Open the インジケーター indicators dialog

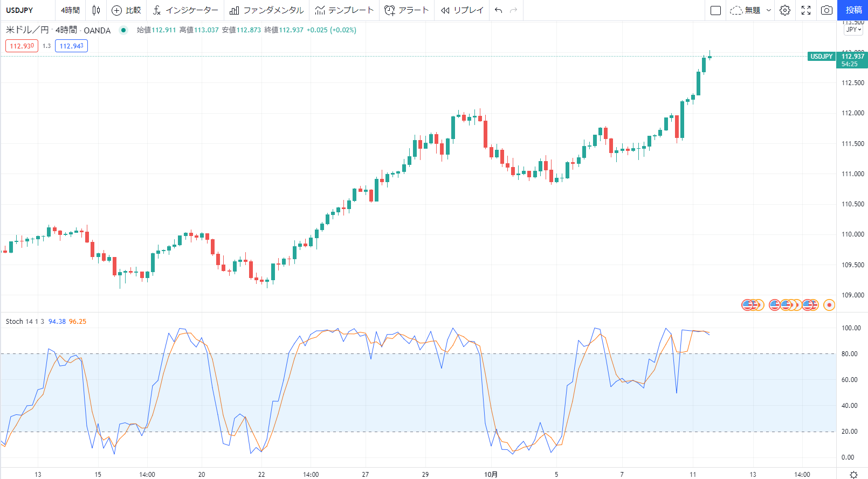coord(185,10)
